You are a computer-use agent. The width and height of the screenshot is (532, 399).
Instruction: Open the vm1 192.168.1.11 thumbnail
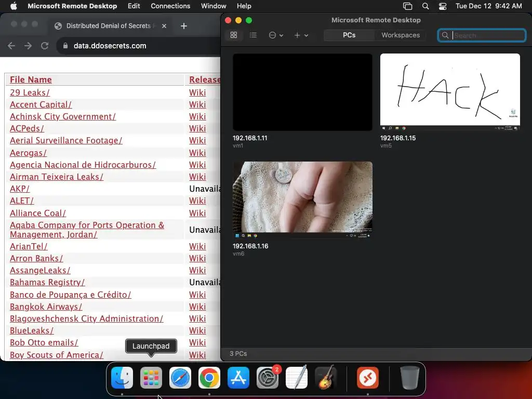pos(302,92)
